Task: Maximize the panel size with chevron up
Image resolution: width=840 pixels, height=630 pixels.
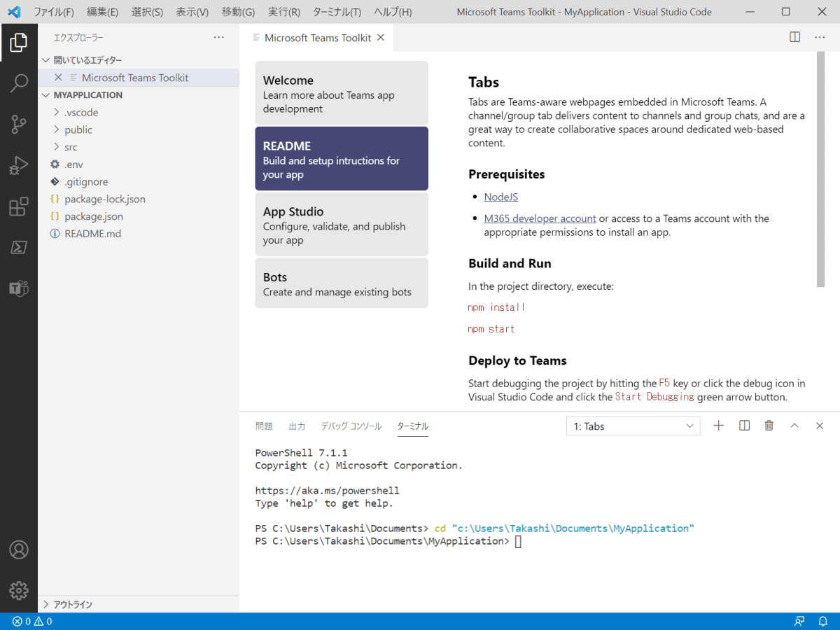Action: pos(794,426)
